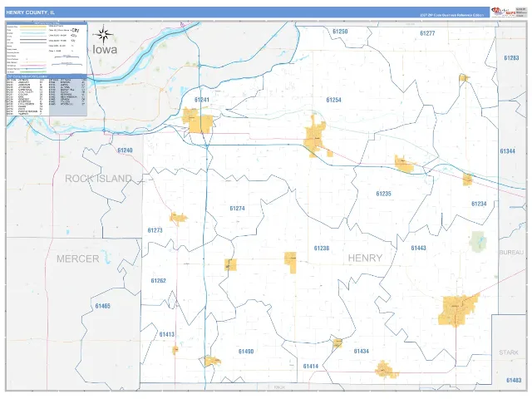Viewport: 532px width, 399px height.
Task: Select ZIP code 61434 label
Action: point(361,351)
